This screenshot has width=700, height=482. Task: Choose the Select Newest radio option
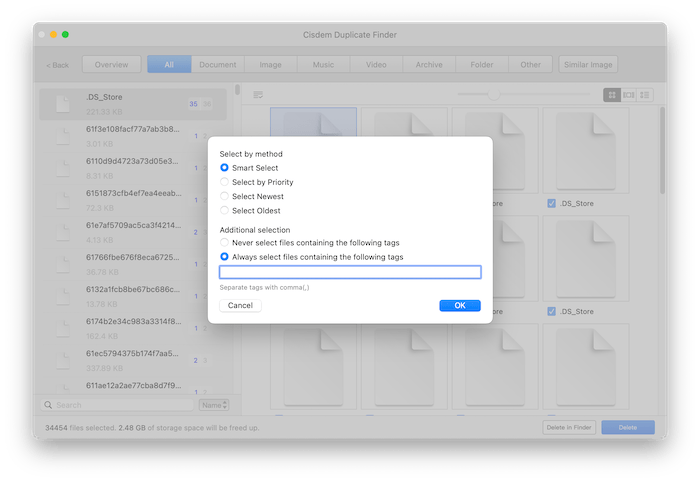pos(225,197)
